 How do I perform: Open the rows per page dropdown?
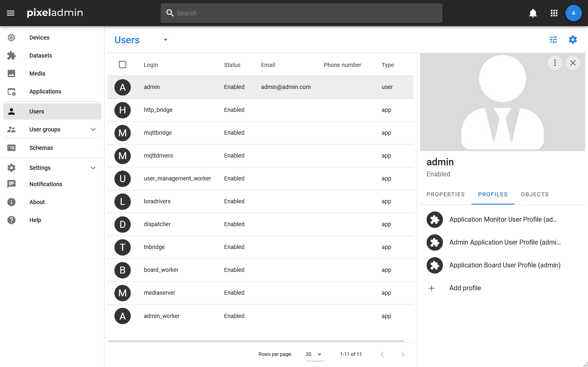pos(315,354)
